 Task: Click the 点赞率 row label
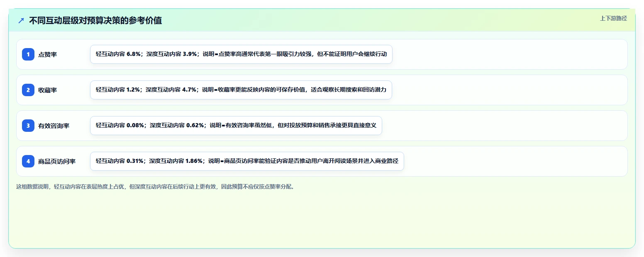click(47, 54)
